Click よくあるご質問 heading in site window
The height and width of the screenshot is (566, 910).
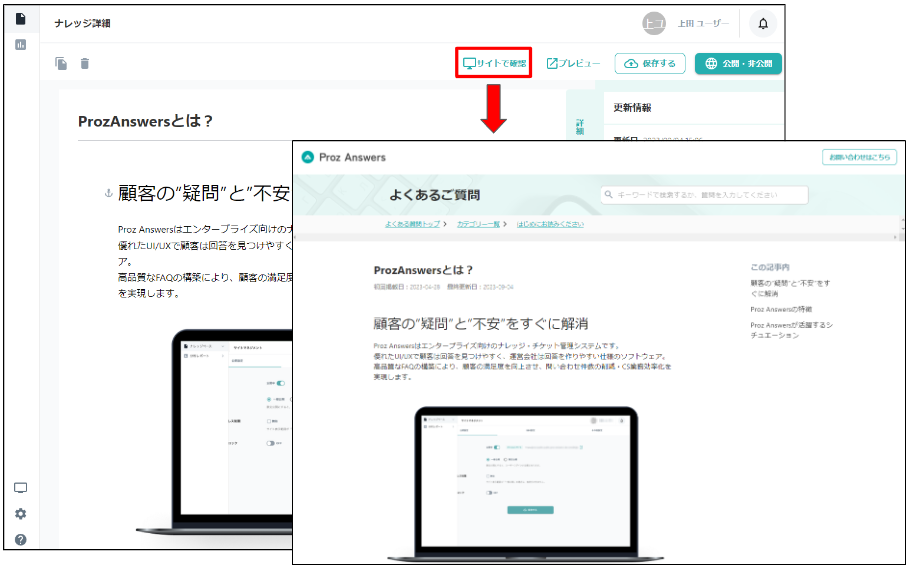click(x=434, y=195)
